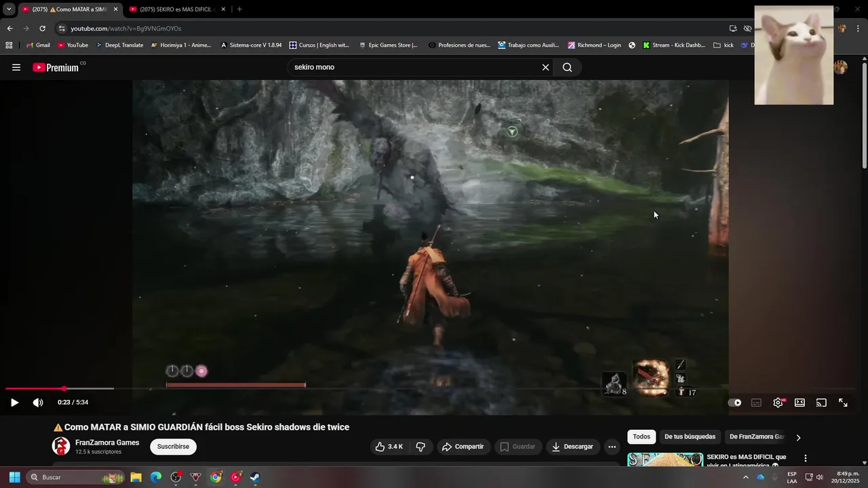Toggle the autoplay switch in player
Screen dimensions: 868x488
[735, 403]
